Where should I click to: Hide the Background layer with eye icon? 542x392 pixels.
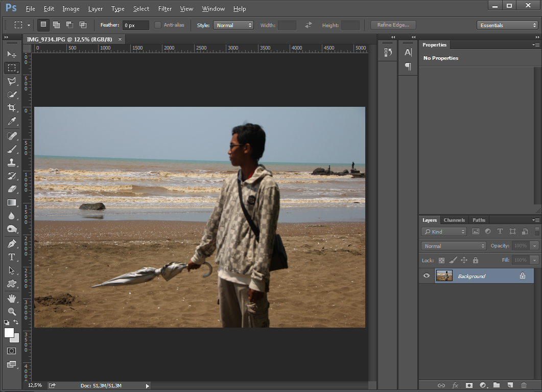point(427,276)
